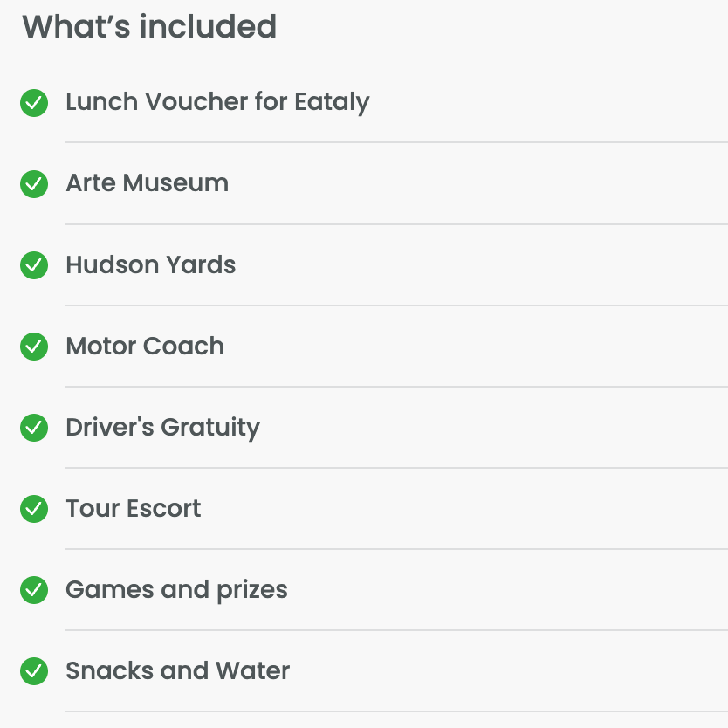
Task: Select the Arte Museum list item
Action: click(x=147, y=183)
